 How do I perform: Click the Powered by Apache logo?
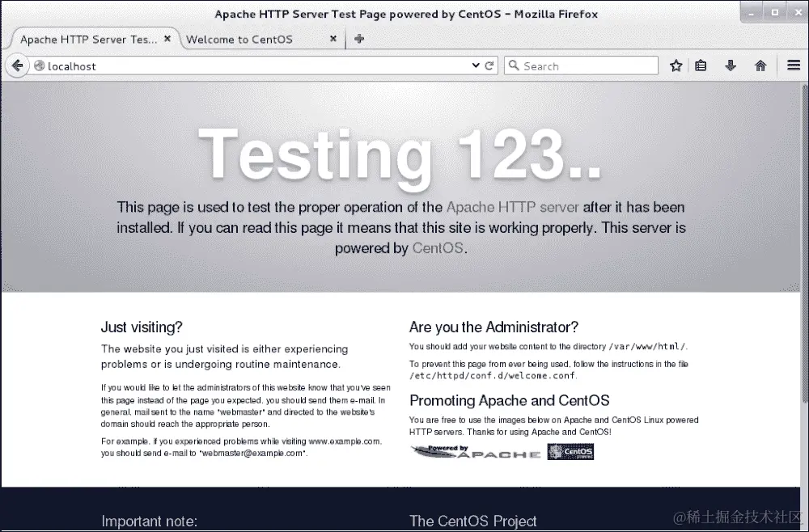pos(476,452)
